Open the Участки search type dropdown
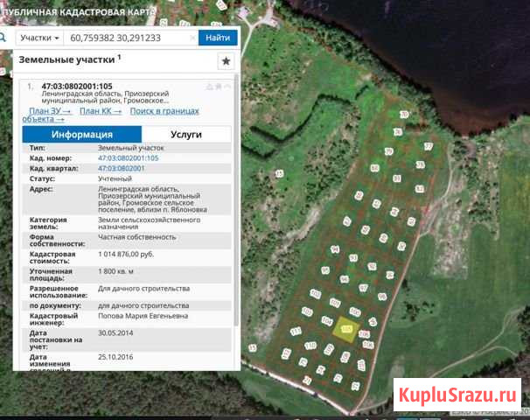Viewport: 530px width, 420px height. (x=39, y=38)
